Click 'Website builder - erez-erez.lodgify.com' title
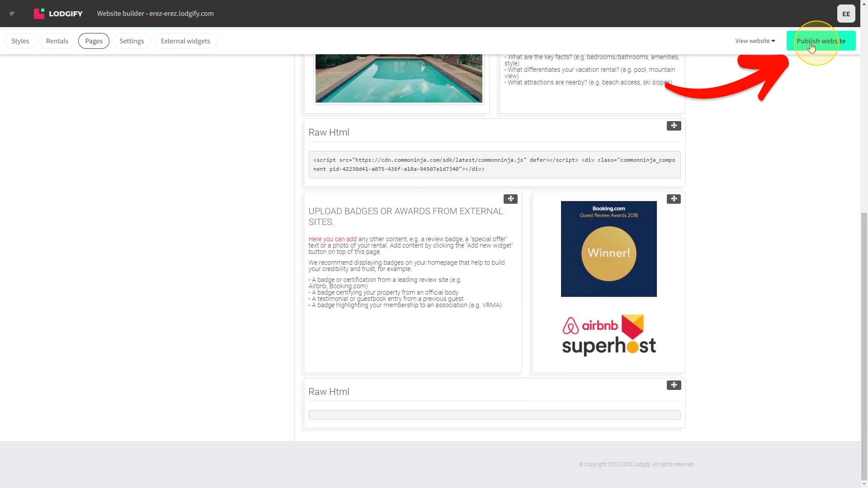Viewport: 868px width, 488px height. click(155, 14)
